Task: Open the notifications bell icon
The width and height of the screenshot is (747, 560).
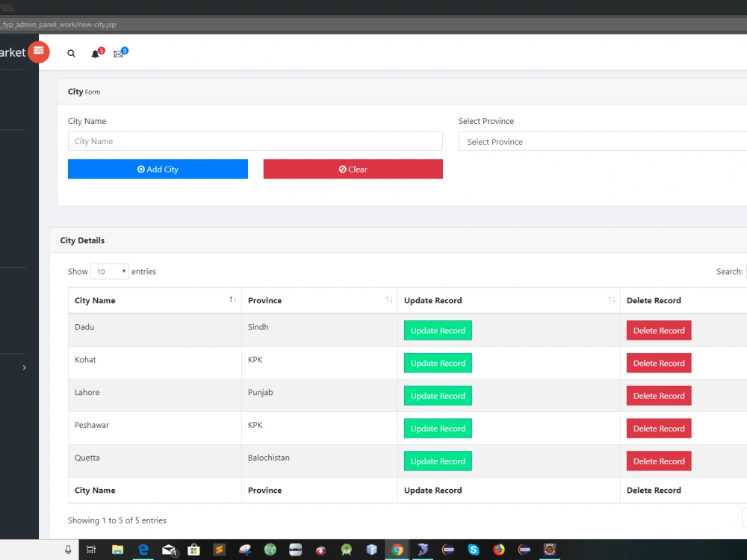Action: point(97,53)
